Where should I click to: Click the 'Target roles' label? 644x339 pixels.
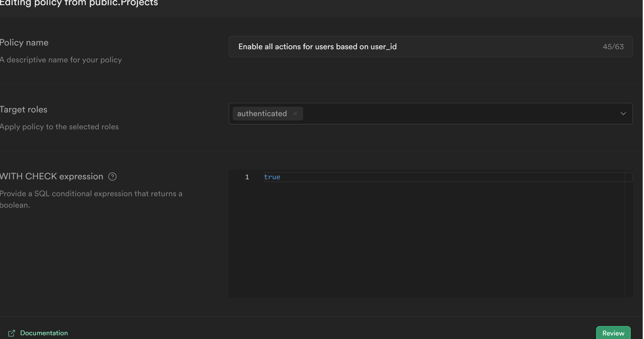[x=24, y=109]
